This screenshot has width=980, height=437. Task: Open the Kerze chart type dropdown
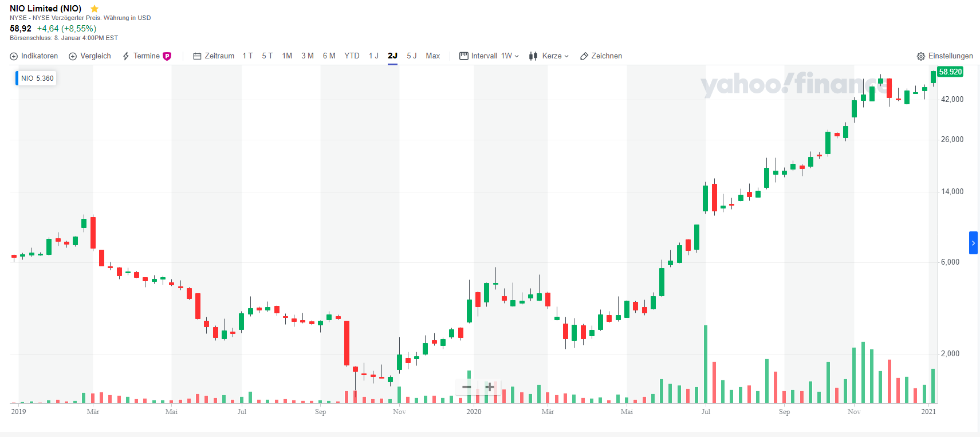pyautogui.click(x=549, y=56)
